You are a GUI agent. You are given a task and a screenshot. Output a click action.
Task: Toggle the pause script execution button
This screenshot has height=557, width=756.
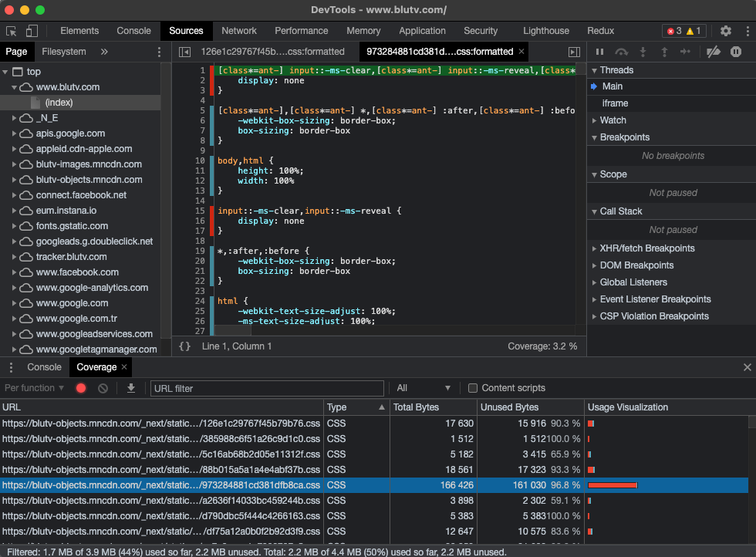pyautogui.click(x=600, y=52)
